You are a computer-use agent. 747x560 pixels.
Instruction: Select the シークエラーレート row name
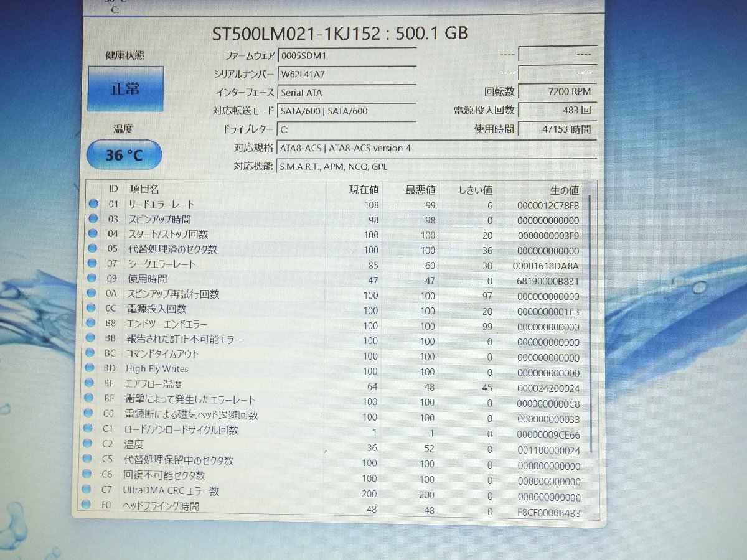(x=161, y=264)
